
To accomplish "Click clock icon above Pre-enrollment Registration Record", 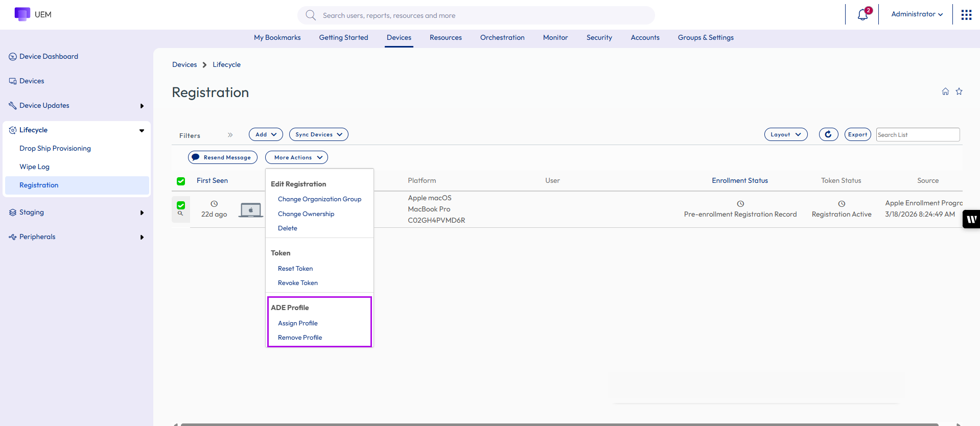I will (740, 204).
